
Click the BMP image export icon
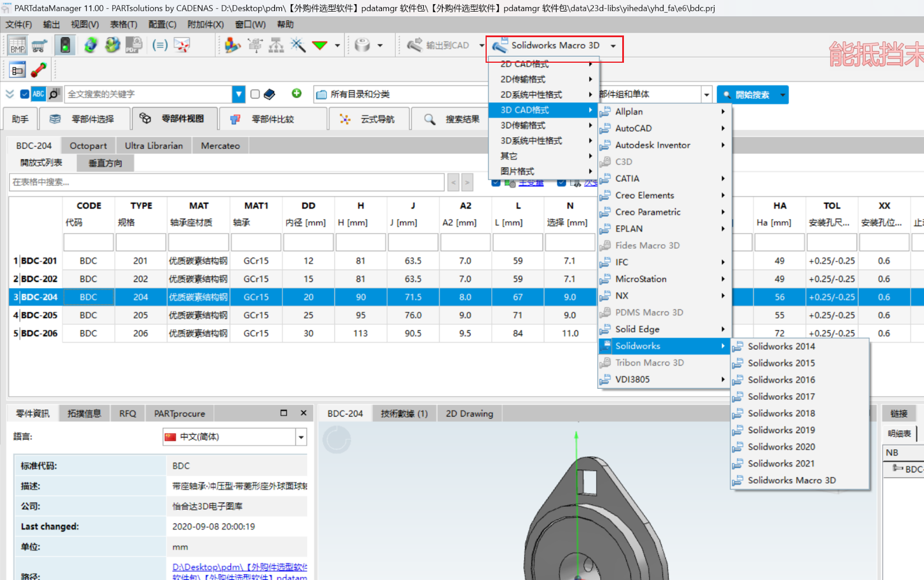pos(17,45)
